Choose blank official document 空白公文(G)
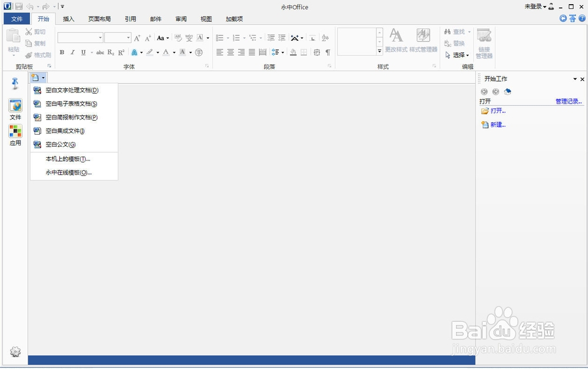Screen dimensions: 588x369 pos(74,144)
